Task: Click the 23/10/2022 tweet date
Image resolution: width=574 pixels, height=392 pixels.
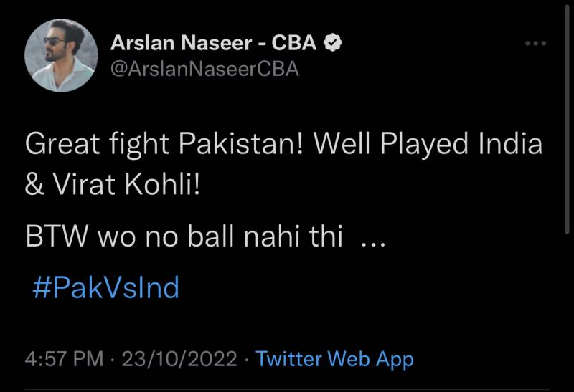Action: coord(181,358)
